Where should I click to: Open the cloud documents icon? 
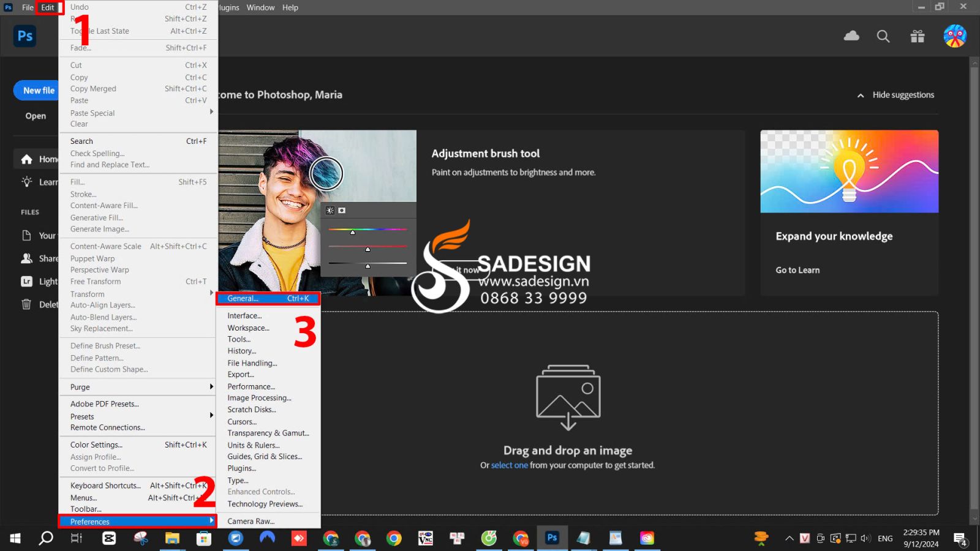851,36
